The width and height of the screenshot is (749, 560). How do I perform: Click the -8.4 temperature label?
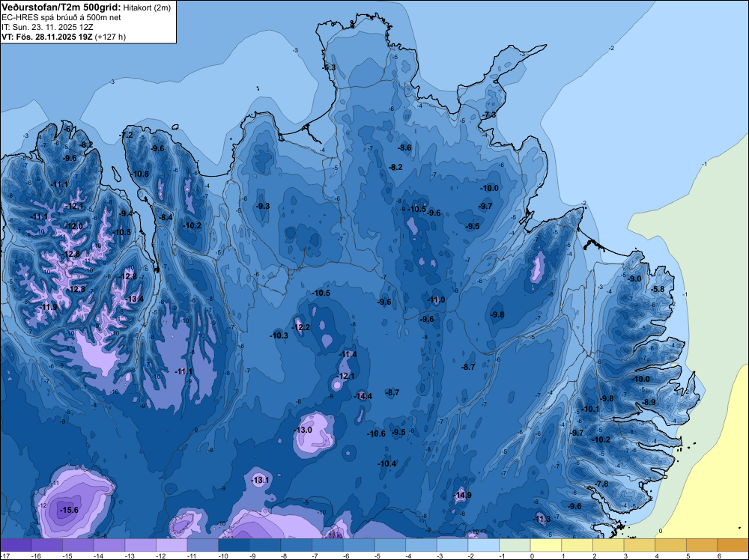point(166,217)
